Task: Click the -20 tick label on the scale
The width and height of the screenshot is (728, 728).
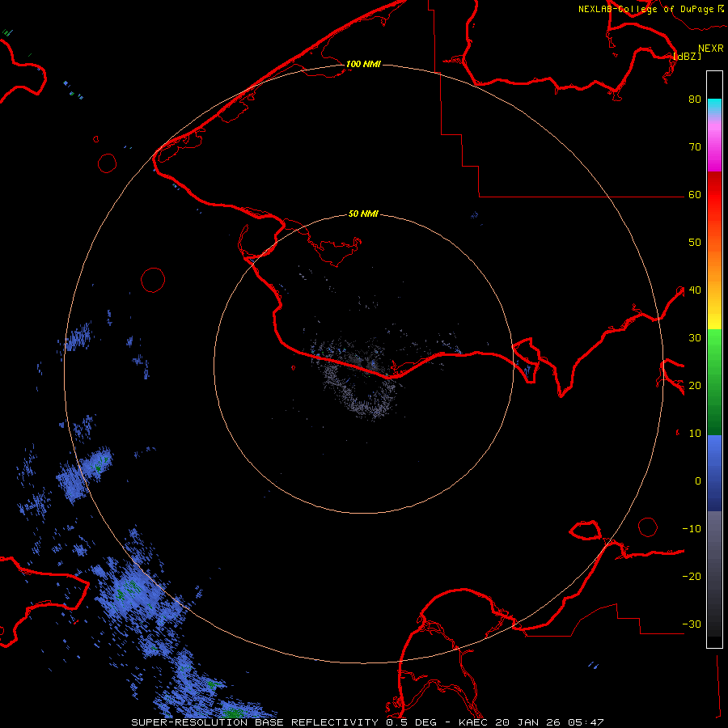Action: (692, 577)
